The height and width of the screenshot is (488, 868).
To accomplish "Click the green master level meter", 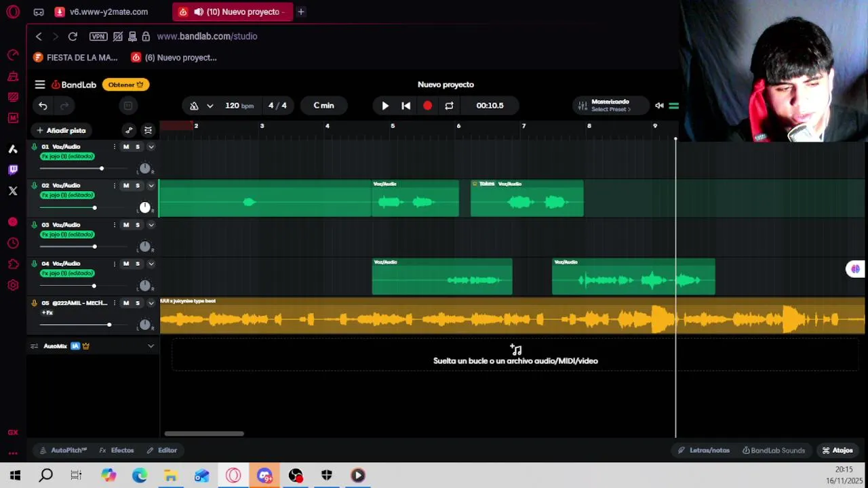I will pos(674,106).
